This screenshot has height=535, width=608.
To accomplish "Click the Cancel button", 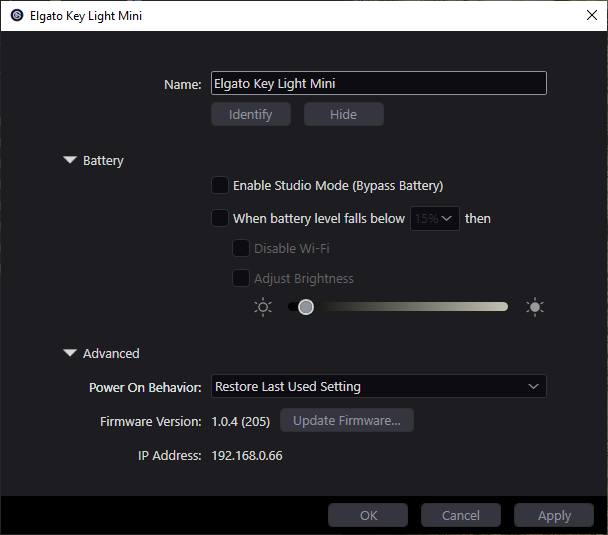I will 461,515.
